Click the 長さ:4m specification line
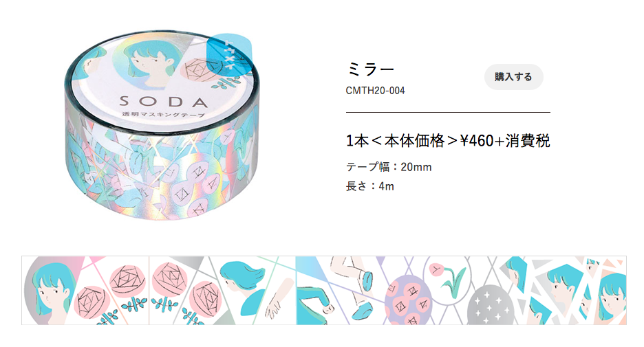The height and width of the screenshot is (347, 644). click(x=369, y=186)
